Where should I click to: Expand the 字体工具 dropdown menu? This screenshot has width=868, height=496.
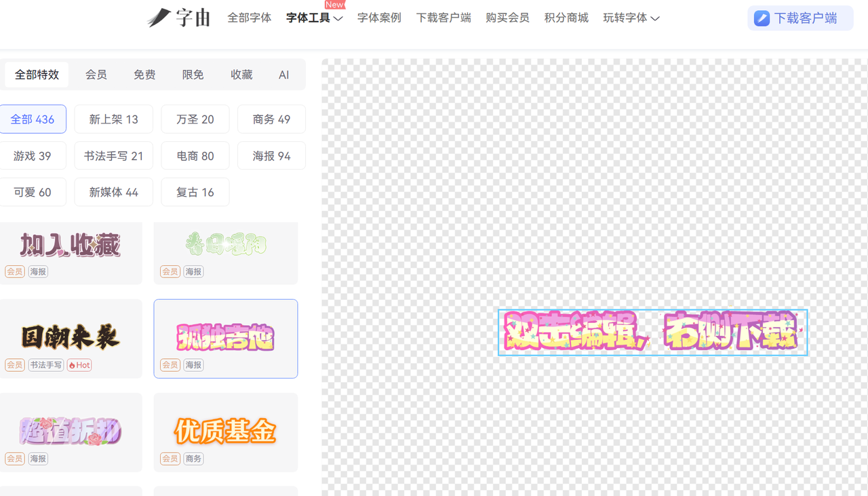[314, 18]
